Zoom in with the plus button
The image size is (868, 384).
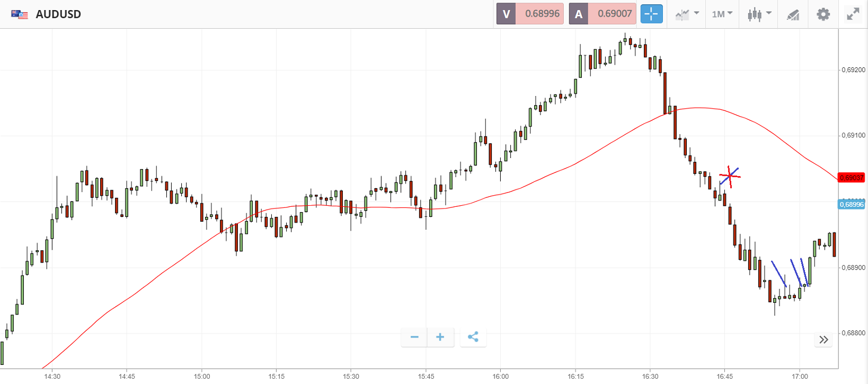[x=440, y=337]
